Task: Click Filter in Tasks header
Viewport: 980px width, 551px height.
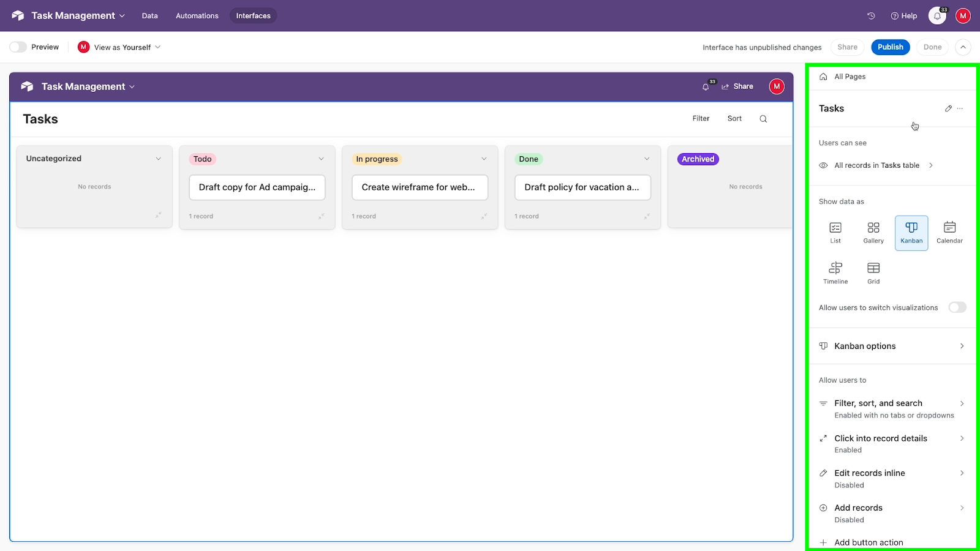Action: (701, 119)
